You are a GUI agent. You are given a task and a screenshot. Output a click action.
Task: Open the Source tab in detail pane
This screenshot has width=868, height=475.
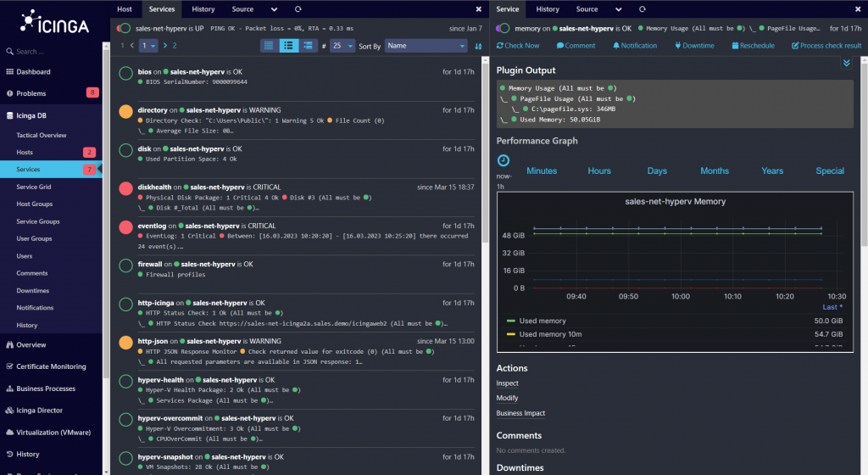[x=587, y=8]
